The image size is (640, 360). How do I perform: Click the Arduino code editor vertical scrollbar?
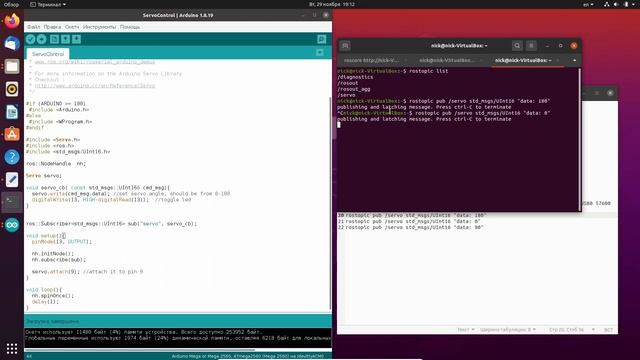click(x=330, y=202)
